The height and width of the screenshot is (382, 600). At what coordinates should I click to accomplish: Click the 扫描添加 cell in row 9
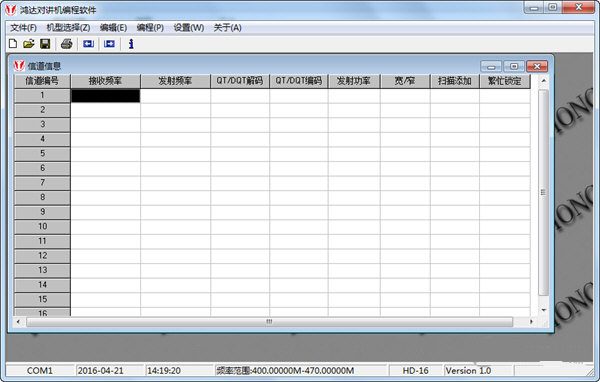click(455, 212)
